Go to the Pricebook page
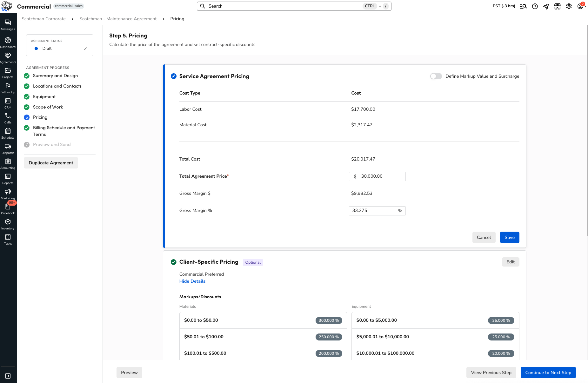This screenshot has width=588, height=383. (x=8, y=208)
